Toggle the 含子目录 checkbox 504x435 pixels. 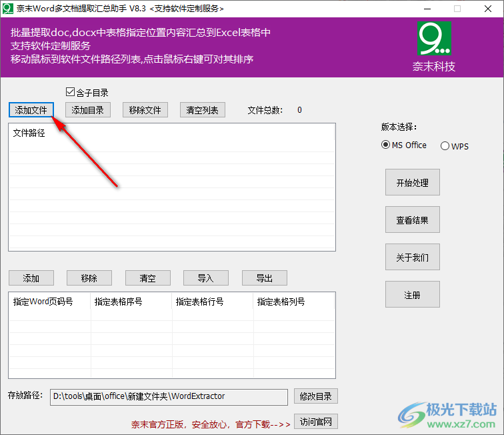[70, 92]
